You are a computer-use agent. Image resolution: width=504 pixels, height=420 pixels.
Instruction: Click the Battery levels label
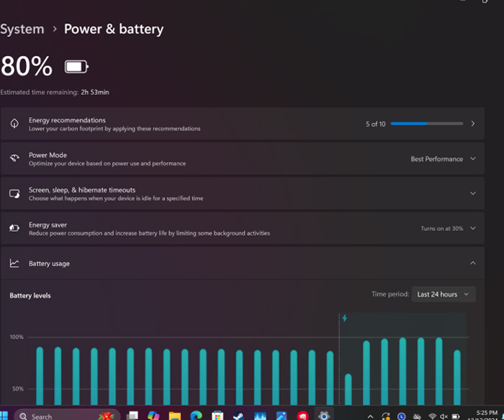pos(30,296)
